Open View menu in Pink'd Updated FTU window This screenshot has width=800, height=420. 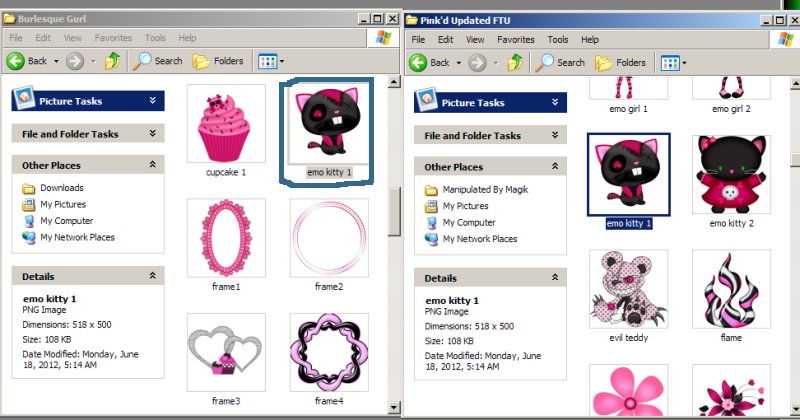474,39
